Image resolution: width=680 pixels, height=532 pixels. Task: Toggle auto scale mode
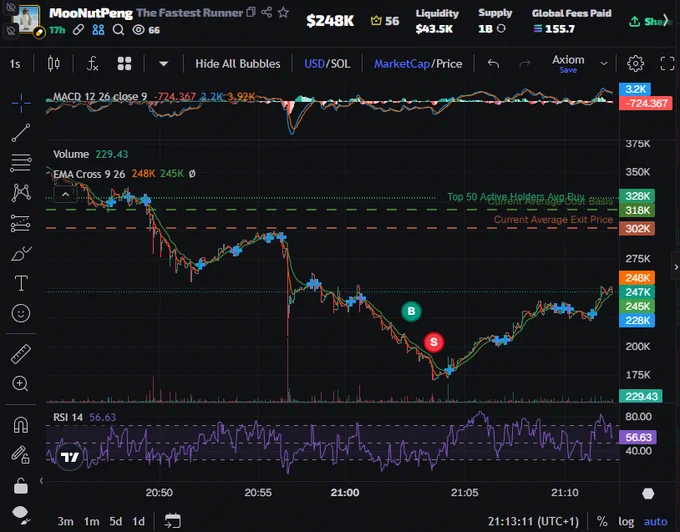pyautogui.click(x=655, y=521)
